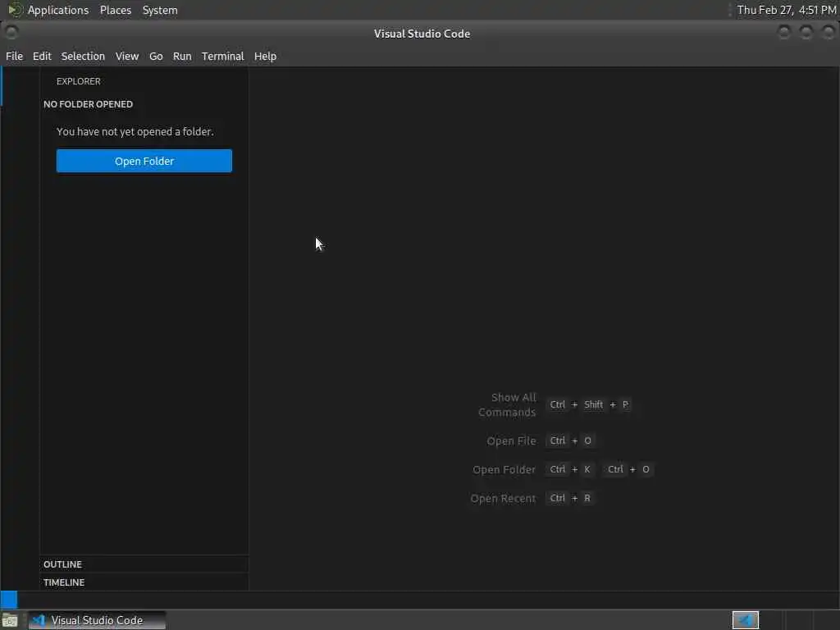Click the show desktop icon in bottom panel
Screen dimensions: 840x630
click(x=10, y=620)
